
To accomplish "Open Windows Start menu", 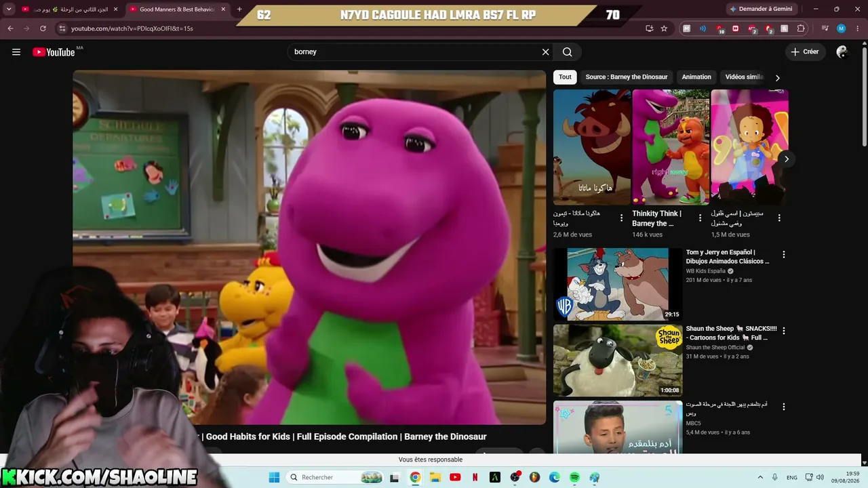I will pyautogui.click(x=274, y=477).
